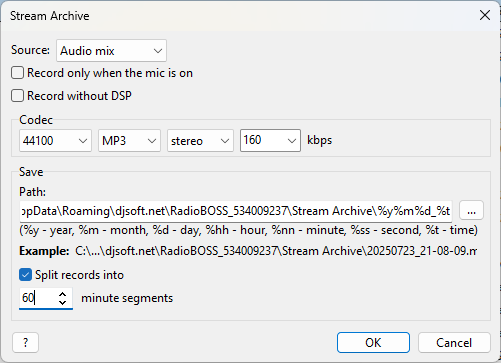Open the stereo channel mode dropdown

[200, 141]
